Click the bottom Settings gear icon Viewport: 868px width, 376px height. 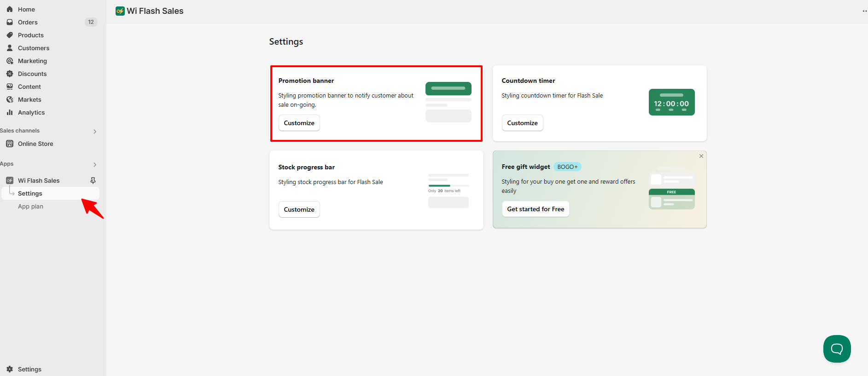10,369
